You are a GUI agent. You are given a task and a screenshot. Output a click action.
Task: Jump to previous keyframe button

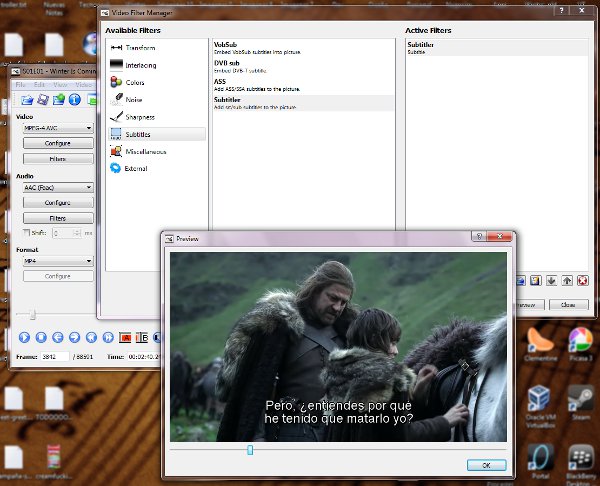pyautogui.click(x=91, y=337)
